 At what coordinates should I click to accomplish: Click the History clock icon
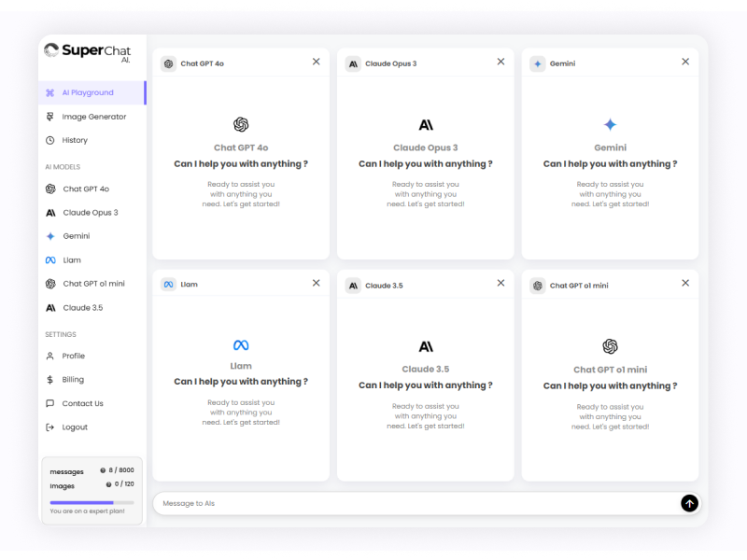[50, 140]
